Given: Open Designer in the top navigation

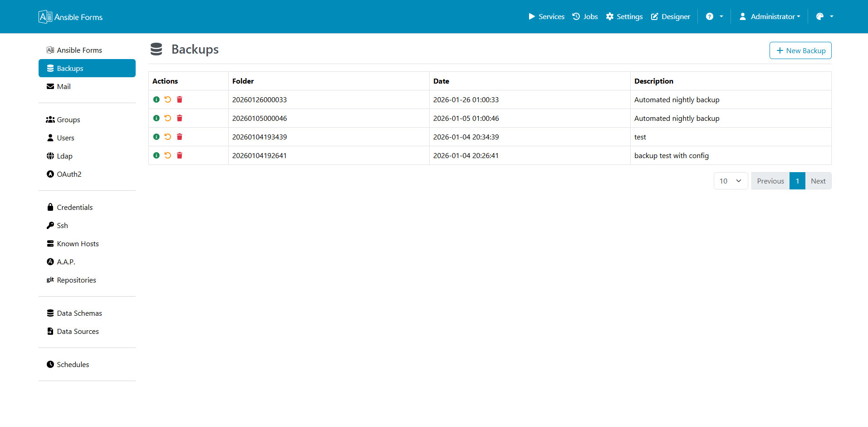Looking at the screenshot, I should point(670,16).
